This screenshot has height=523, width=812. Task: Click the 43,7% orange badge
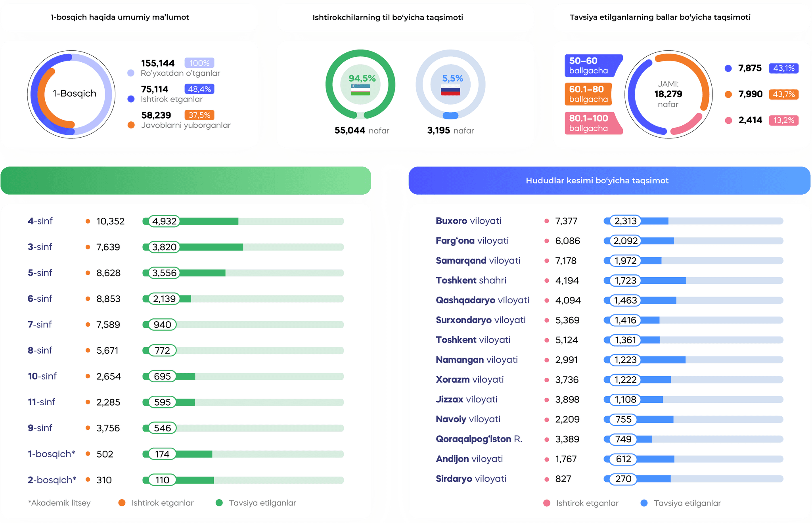click(x=783, y=94)
